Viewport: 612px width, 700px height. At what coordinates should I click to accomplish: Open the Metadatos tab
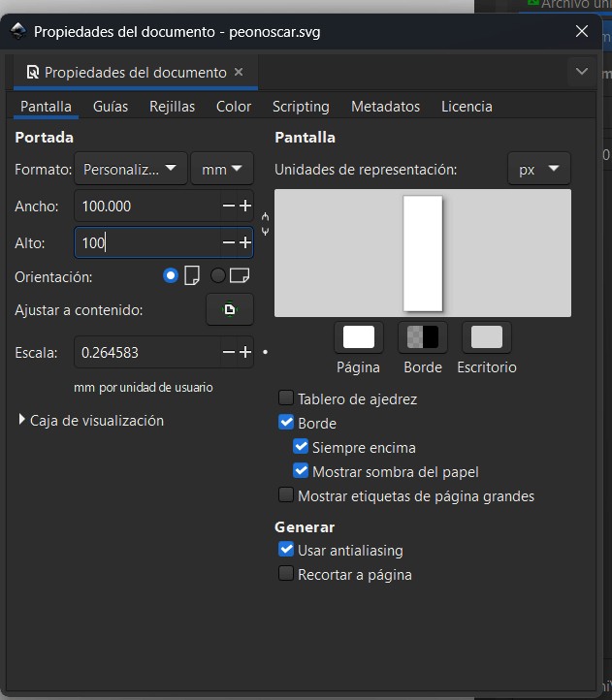pyautogui.click(x=385, y=107)
